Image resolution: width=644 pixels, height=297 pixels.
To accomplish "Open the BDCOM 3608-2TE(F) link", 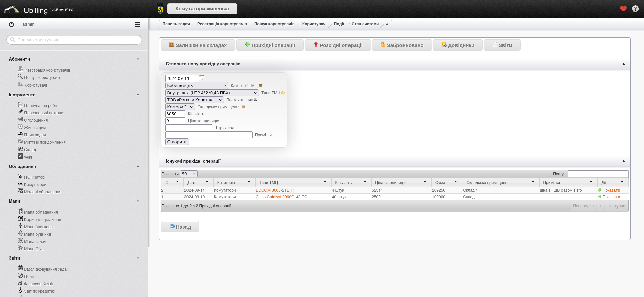I will (275, 190).
